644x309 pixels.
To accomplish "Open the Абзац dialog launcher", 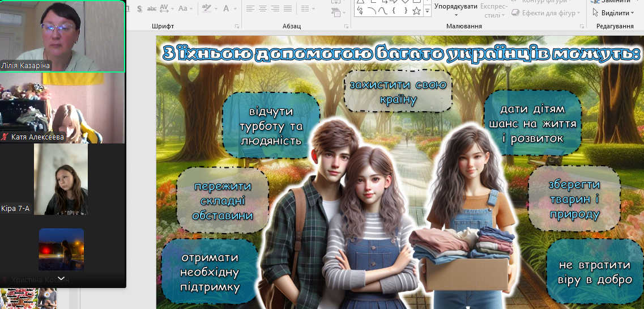I will (346, 27).
